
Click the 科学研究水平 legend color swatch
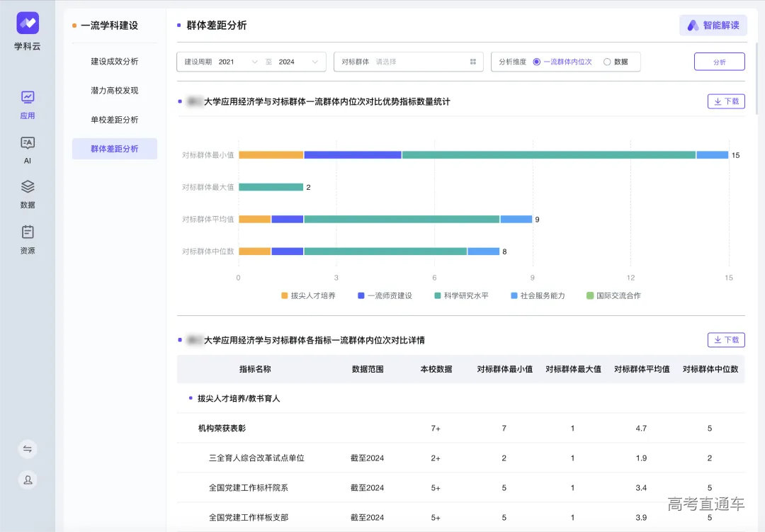(x=437, y=295)
